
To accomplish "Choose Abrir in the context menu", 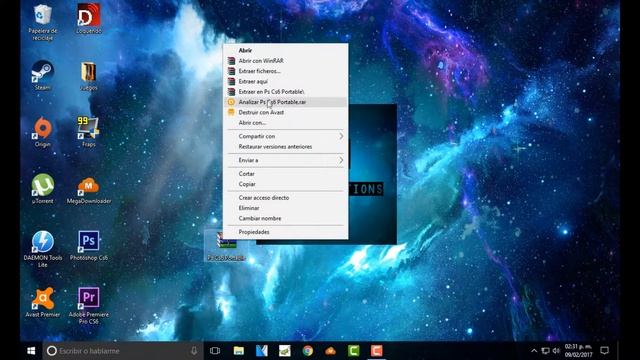I will [x=286, y=50].
